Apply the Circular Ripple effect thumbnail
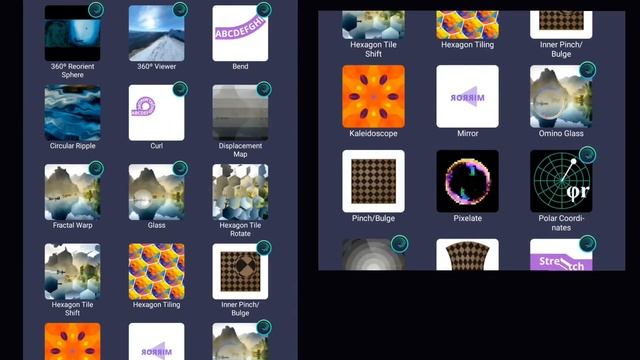 coord(72,113)
